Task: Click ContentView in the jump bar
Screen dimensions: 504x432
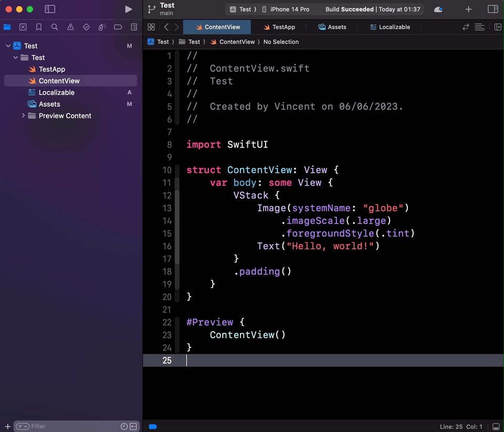Action: pyautogui.click(x=233, y=42)
